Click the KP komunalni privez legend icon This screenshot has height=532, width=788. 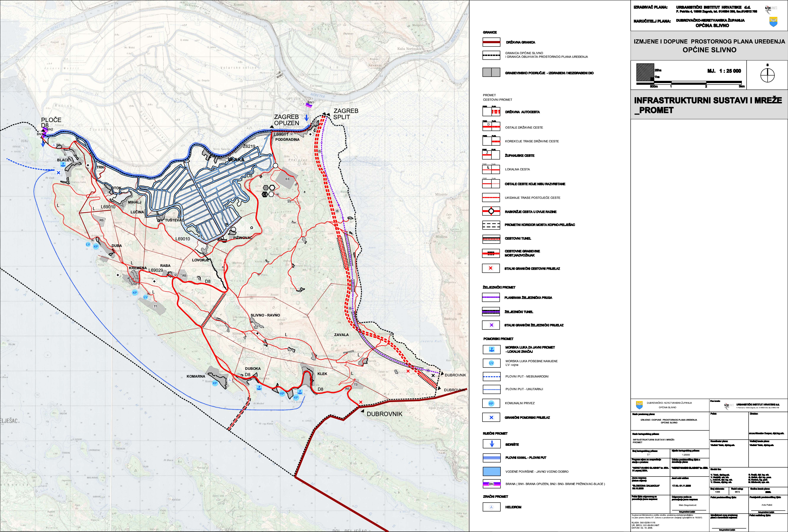coord(491,403)
